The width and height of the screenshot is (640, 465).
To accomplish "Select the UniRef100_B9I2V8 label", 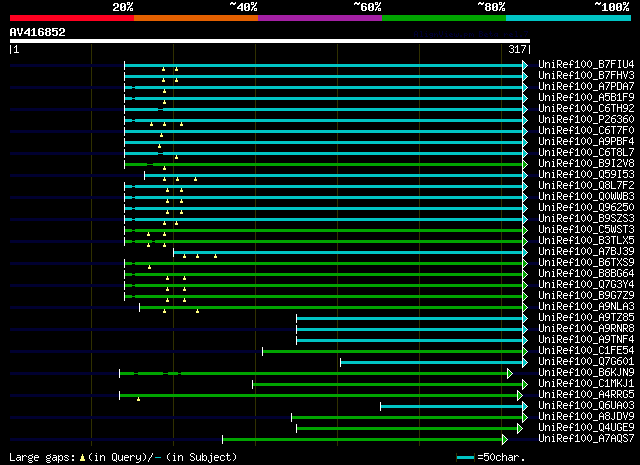I will coord(586,164).
